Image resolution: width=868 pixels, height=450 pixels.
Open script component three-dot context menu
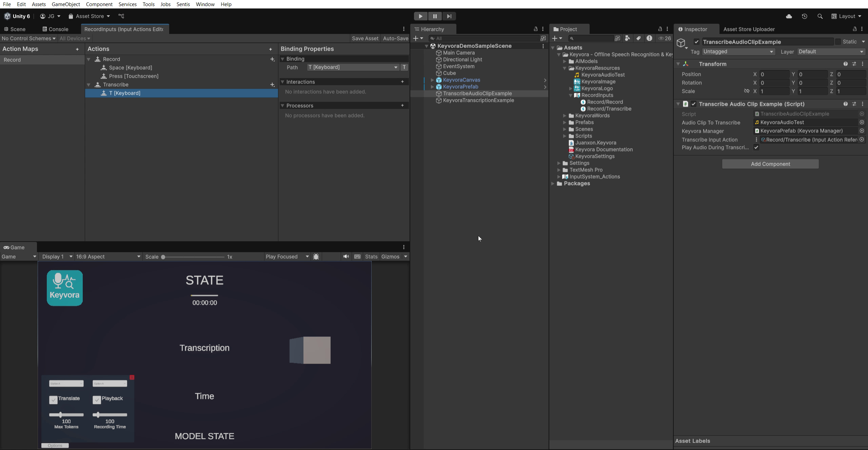click(x=863, y=104)
